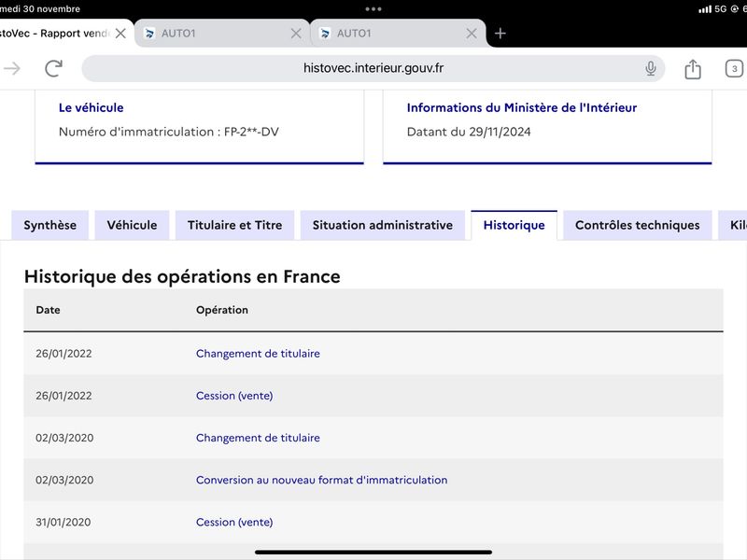This screenshot has width=747, height=560.
Task: Open the Contrôles techniques tab
Action: coord(638,225)
